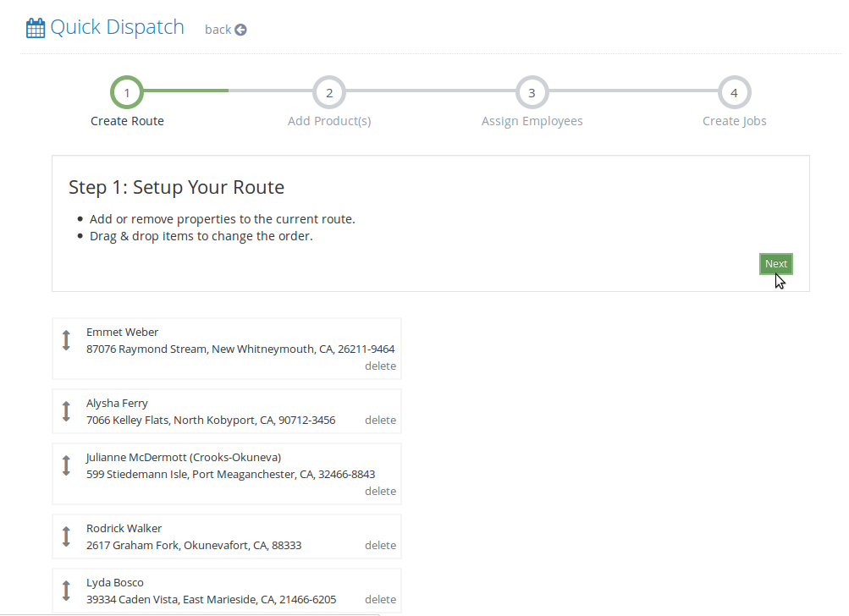Go to step 2 Add Product(s) circle

[x=329, y=93]
